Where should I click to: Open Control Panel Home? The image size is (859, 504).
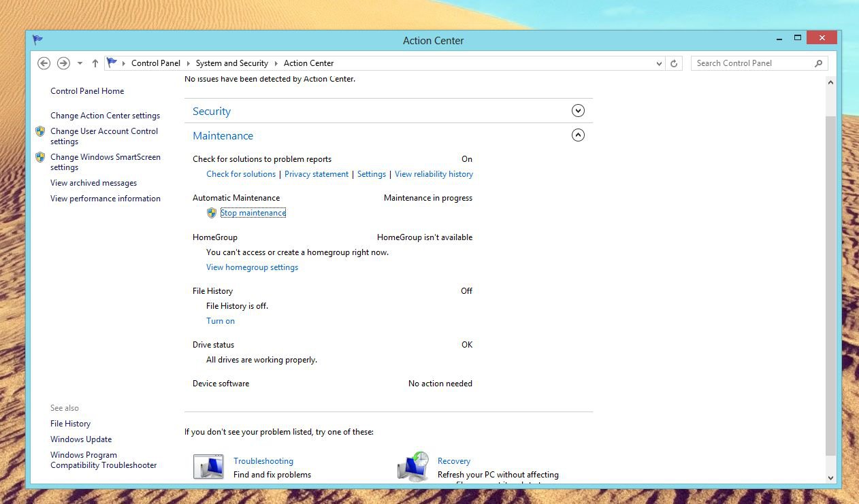[x=87, y=91]
